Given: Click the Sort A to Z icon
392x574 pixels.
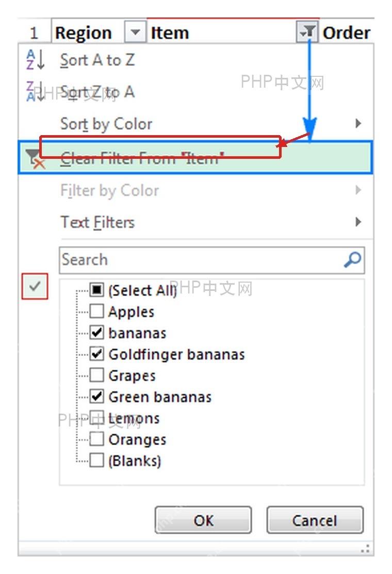Looking at the screenshot, I should click(x=36, y=60).
